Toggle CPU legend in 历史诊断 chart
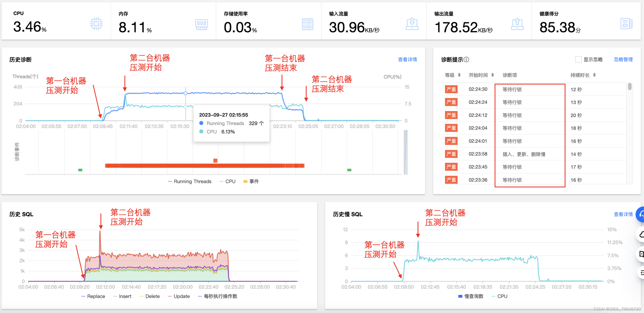The image size is (644, 313). [x=227, y=181]
